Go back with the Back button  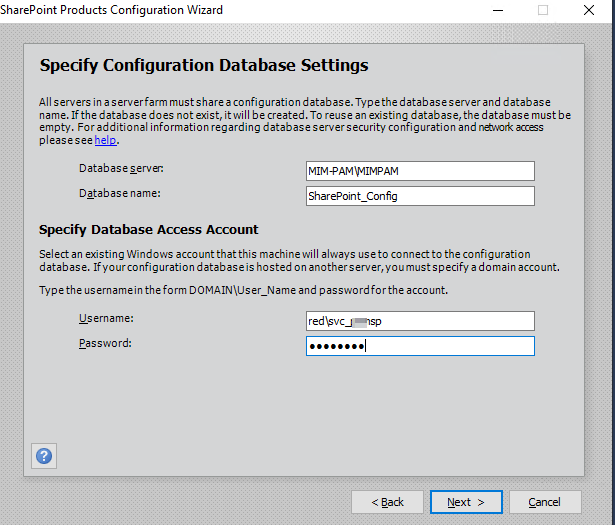(x=387, y=502)
